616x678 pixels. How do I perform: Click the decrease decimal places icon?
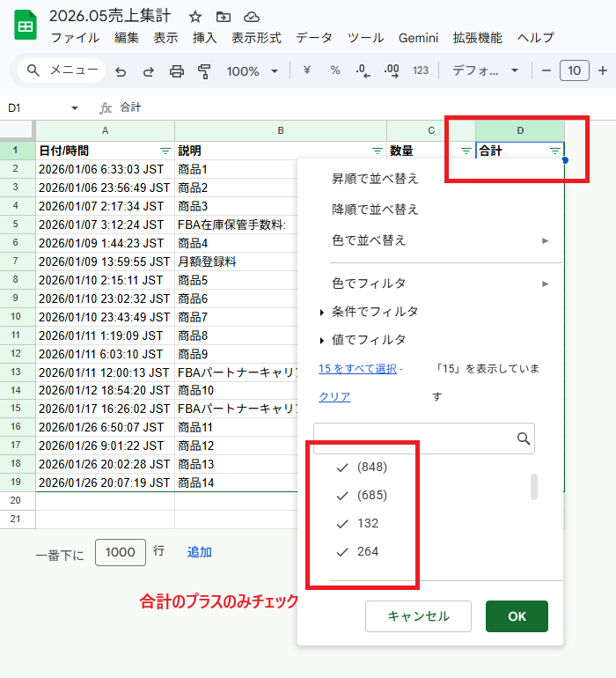coord(363,71)
